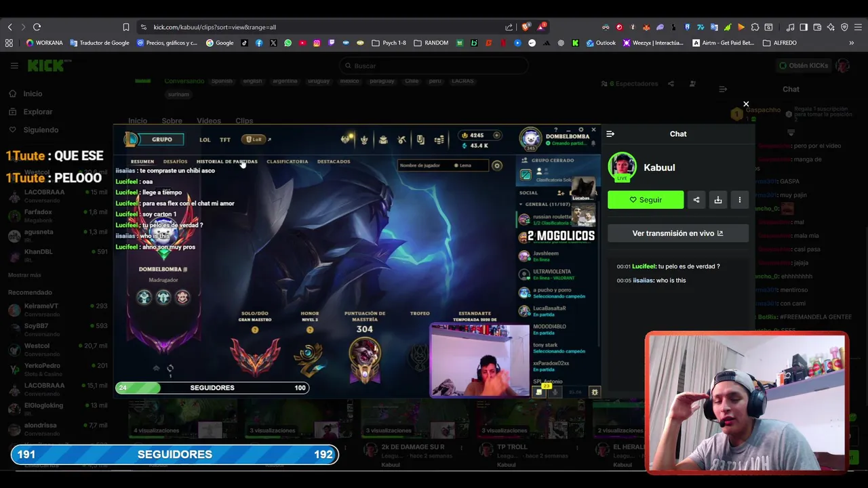Open the Traductor de Google bookmark
Image resolution: width=868 pixels, height=488 pixels.
[100, 43]
